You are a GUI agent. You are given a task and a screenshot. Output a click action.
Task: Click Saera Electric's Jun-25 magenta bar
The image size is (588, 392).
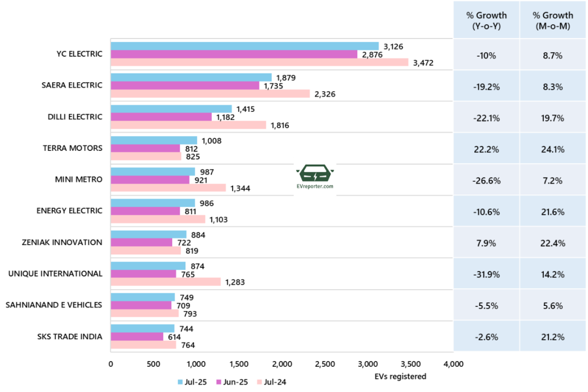pos(185,86)
